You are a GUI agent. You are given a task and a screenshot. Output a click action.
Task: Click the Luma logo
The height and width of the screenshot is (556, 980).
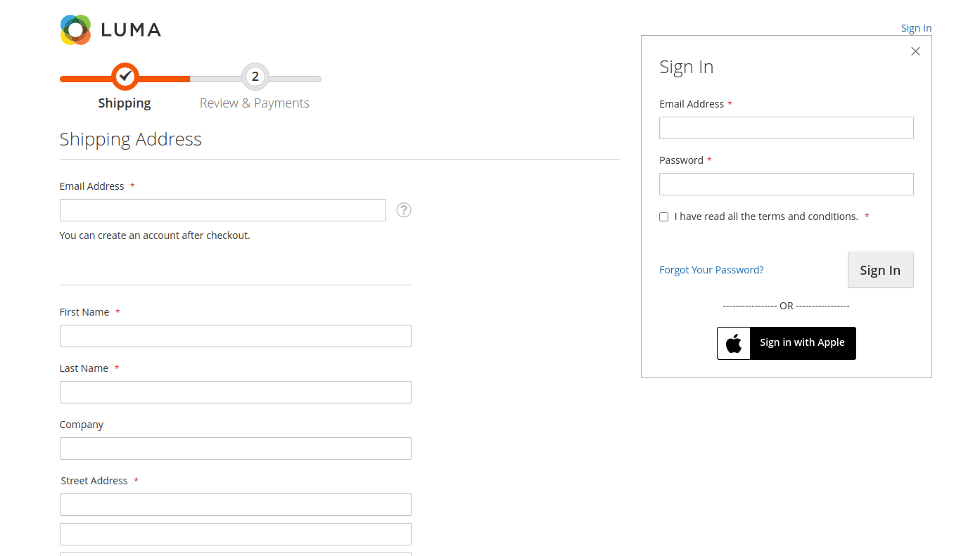[x=110, y=30]
